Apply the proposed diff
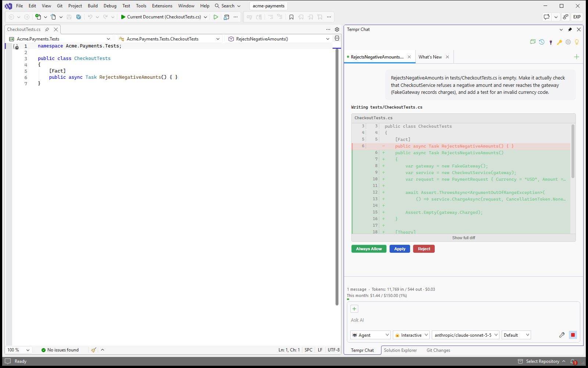This screenshot has width=588, height=368. 400,249
